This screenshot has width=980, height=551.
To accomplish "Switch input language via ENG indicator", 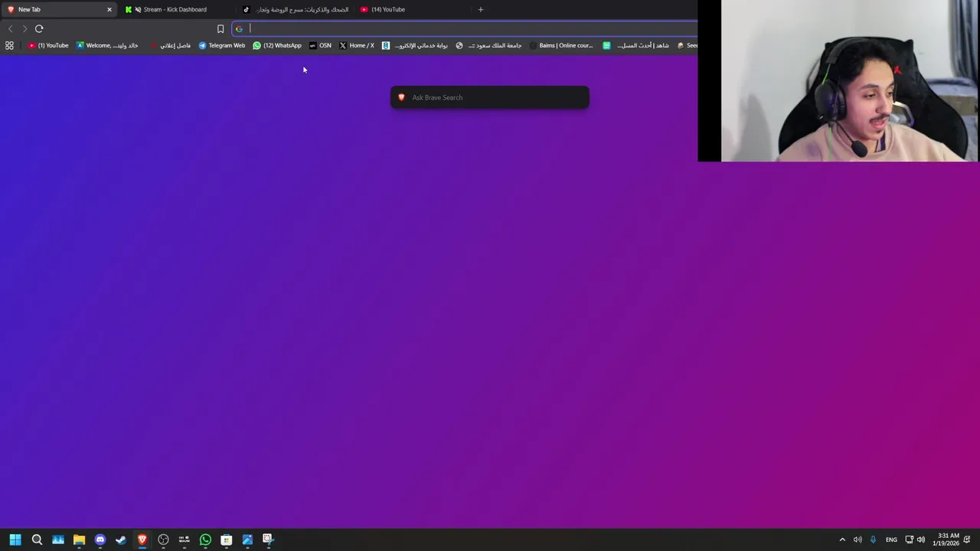I will (891, 540).
